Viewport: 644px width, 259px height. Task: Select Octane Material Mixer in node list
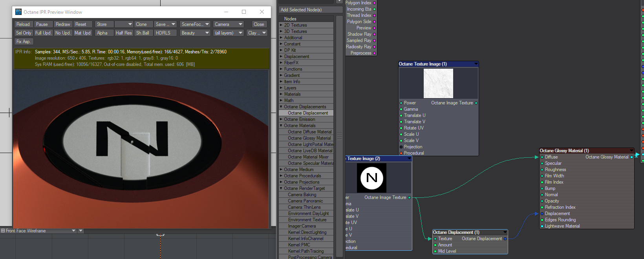coord(306,157)
